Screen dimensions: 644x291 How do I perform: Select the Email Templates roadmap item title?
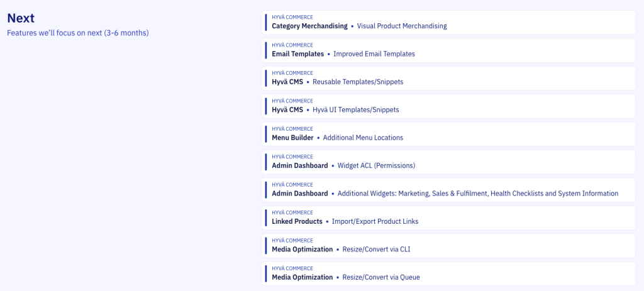click(x=297, y=54)
